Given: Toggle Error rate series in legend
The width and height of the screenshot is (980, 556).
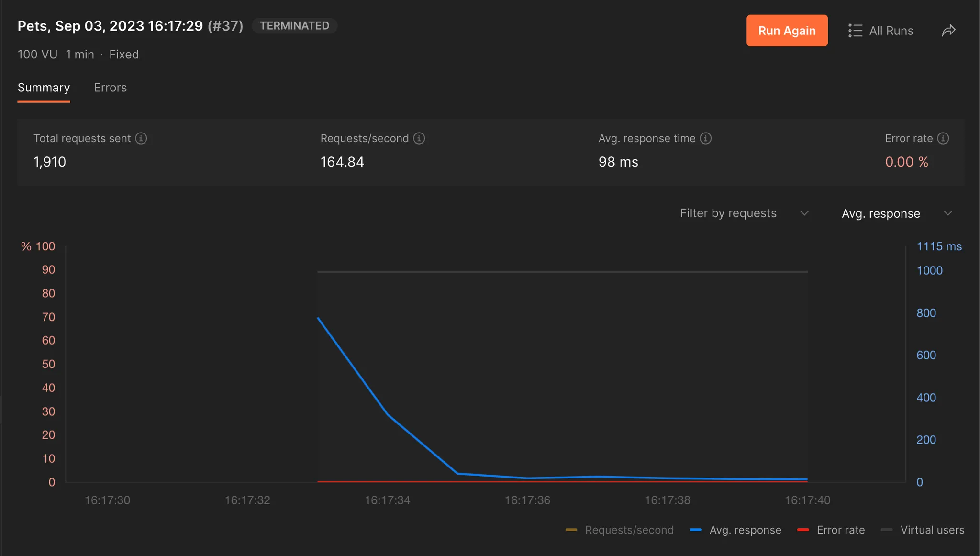Looking at the screenshot, I should click(x=840, y=530).
